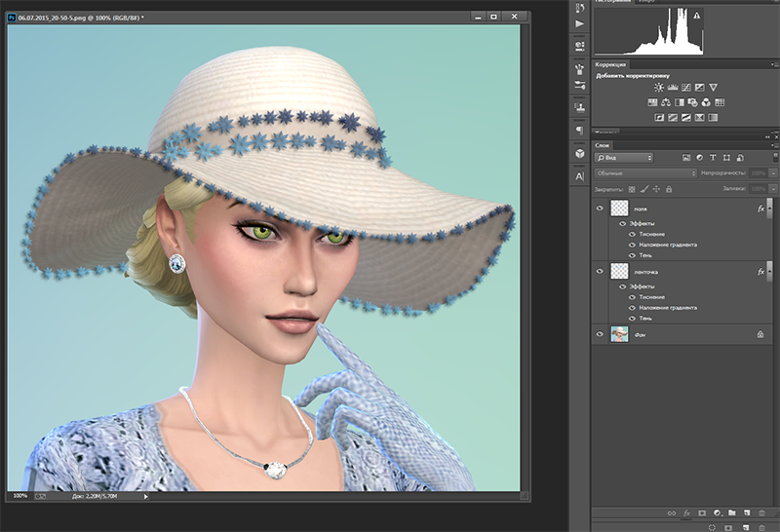Viewport: 780px width, 532px height.
Task: Add a Vibrance adjustment
Action: [713, 88]
